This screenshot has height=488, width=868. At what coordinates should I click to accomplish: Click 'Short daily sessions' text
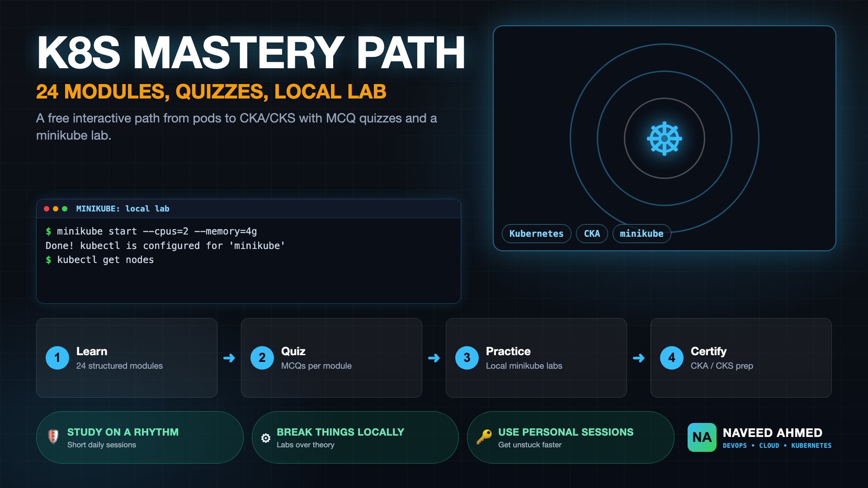(x=102, y=445)
